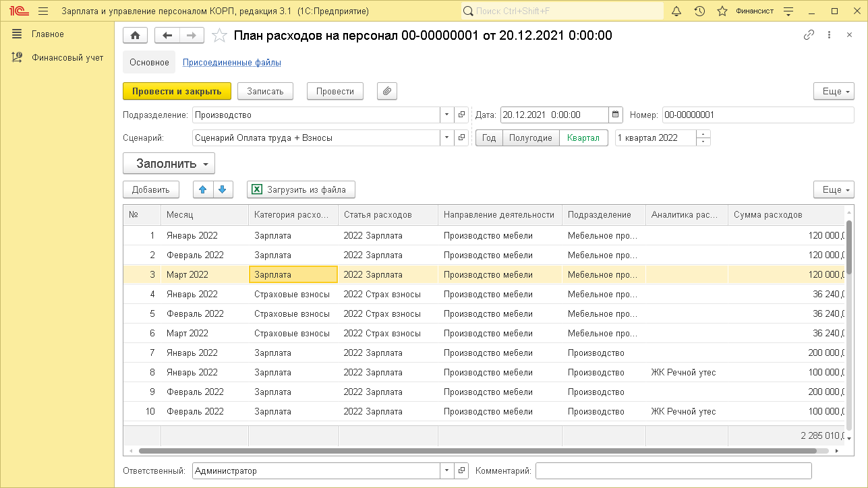Click Статья расходов column header

[388, 215]
